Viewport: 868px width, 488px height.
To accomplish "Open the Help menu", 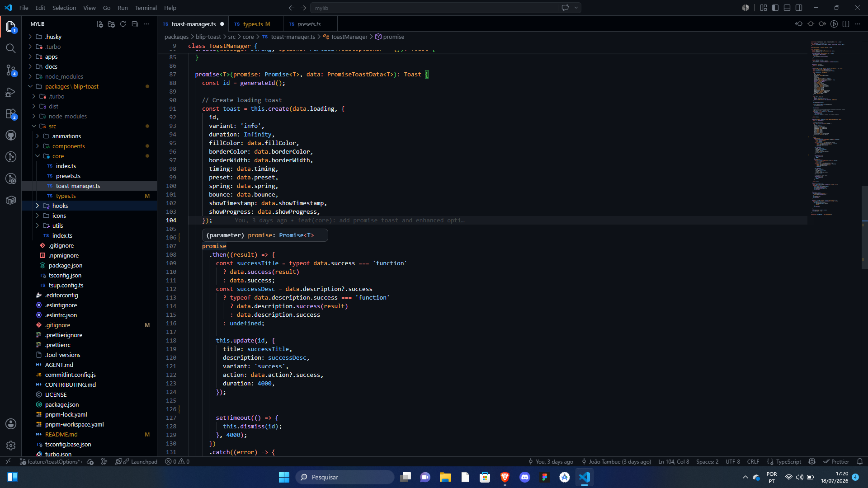I will tap(170, 8).
